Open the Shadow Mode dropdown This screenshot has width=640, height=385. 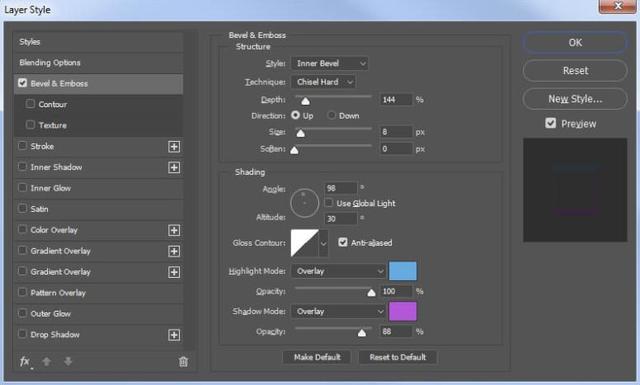tap(338, 312)
